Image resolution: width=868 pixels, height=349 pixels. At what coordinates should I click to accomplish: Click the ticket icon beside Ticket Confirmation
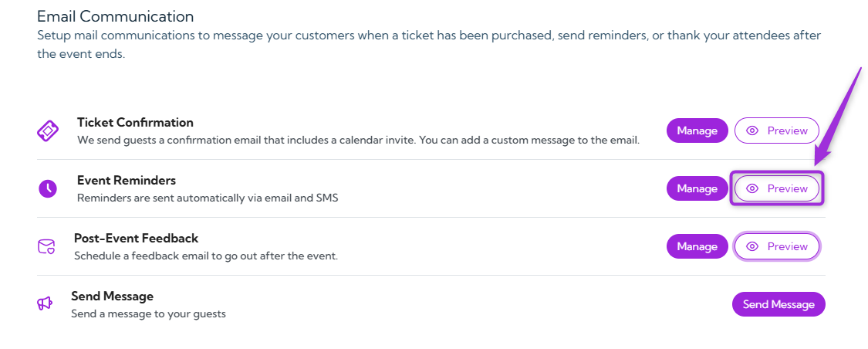48,130
